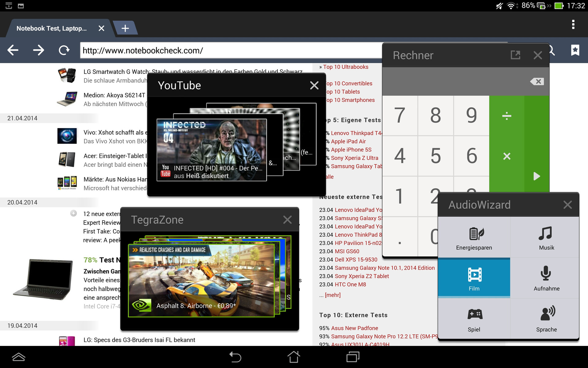Image resolution: width=588 pixels, height=368 pixels.
Task: Open HTC One M8 link
Action: tap(350, 284)
